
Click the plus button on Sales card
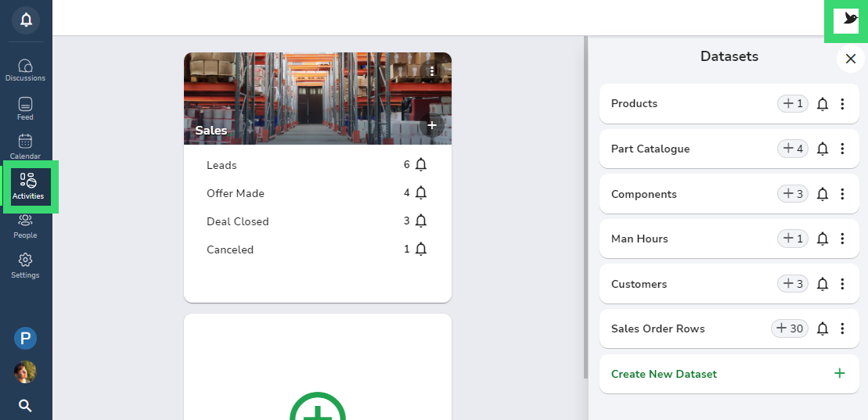[x=432, y=125]
